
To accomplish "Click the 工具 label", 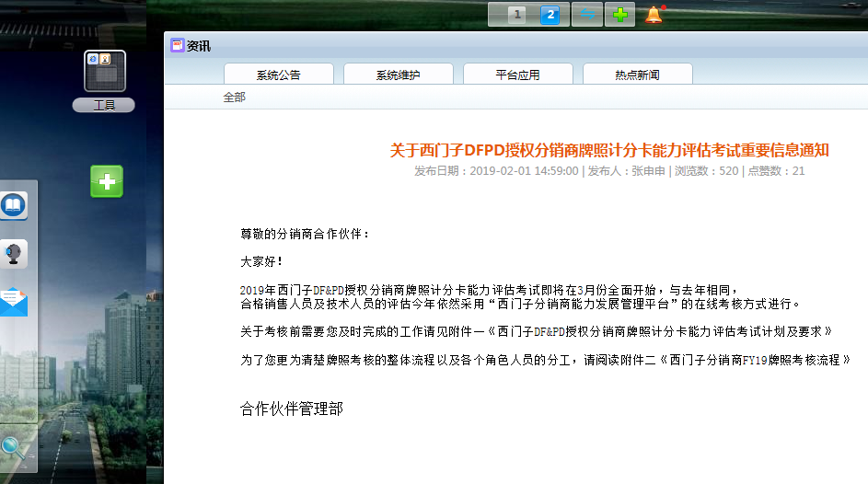I will [103, 105].
